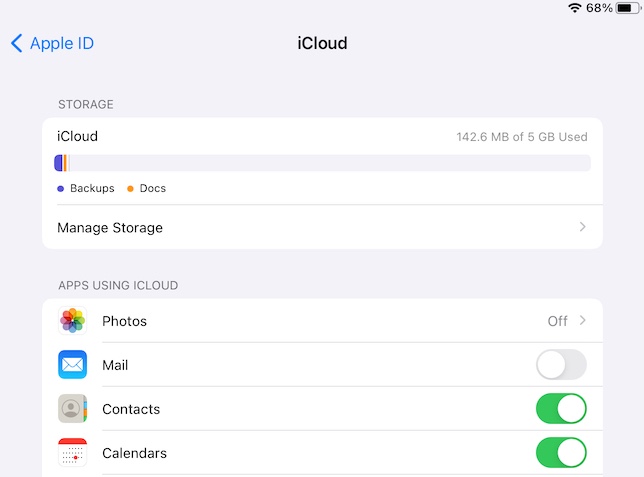
Task: Open the Photos iCloud settings row
Action: [x=322, y=320]
